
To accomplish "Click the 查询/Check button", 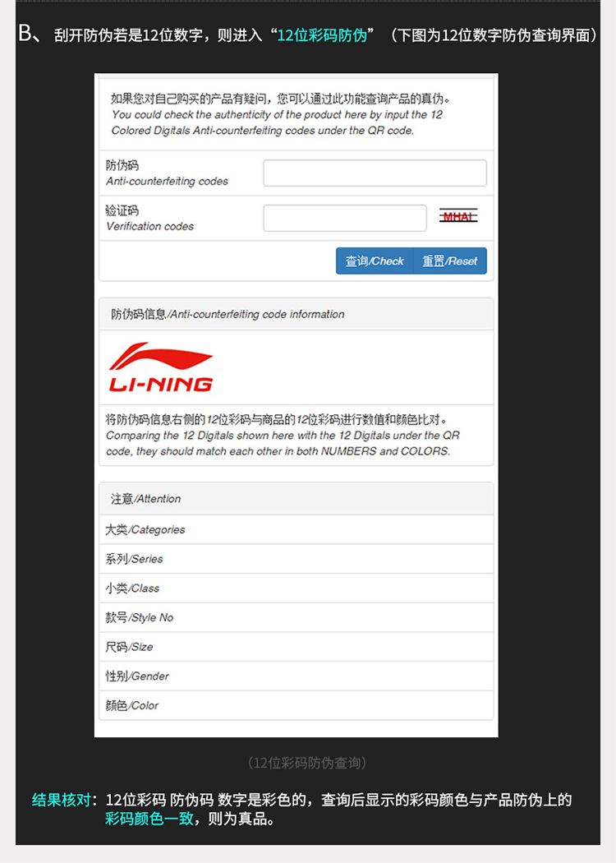I will click(375, 261).
